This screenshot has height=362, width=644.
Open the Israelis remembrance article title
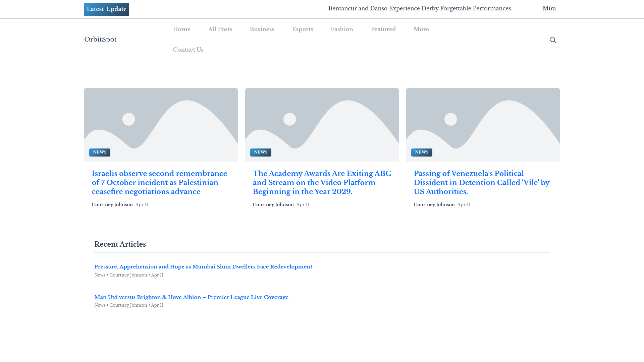(x=160, y=183)
